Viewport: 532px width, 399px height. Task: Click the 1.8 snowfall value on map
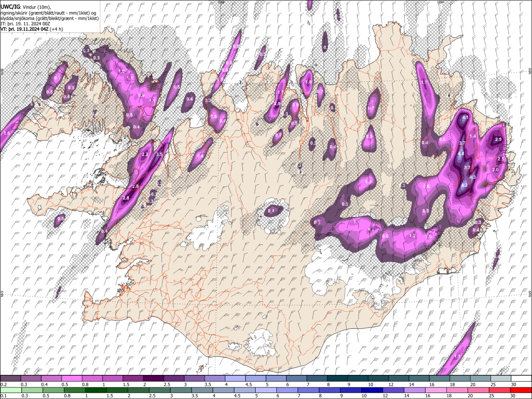point(308,82)
